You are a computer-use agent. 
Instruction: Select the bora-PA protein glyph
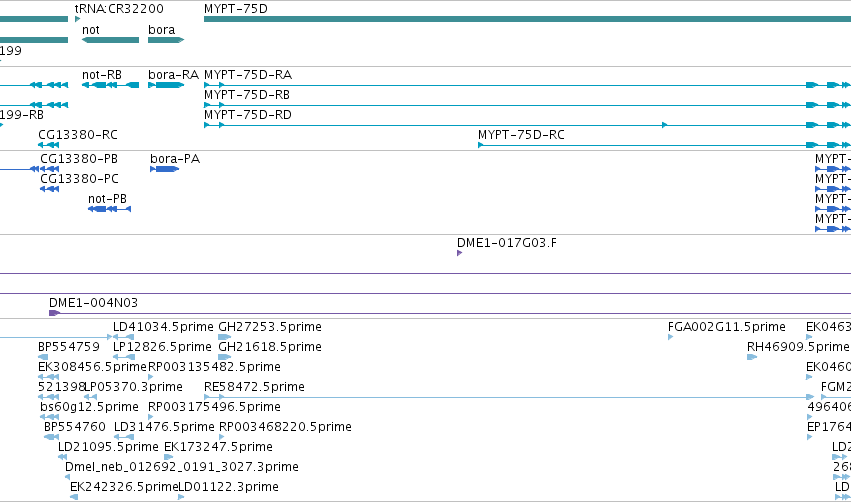pos(164,169)
